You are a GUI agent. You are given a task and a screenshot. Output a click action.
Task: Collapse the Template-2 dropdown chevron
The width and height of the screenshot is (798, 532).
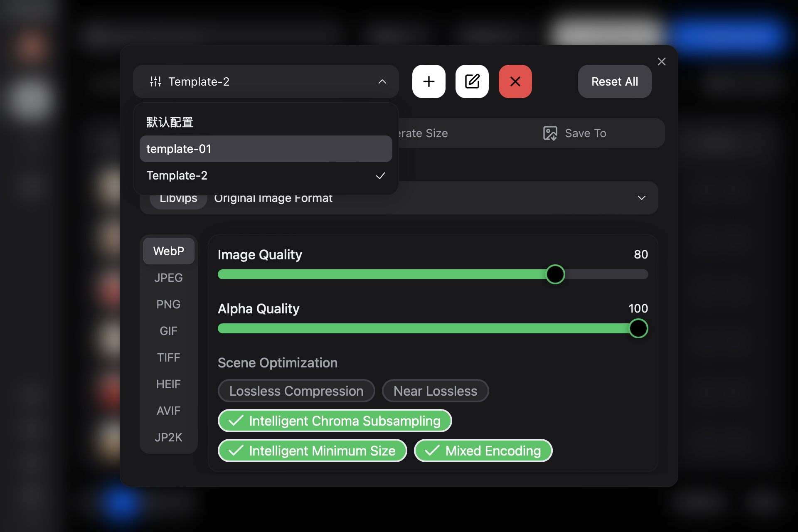[382, 81]
